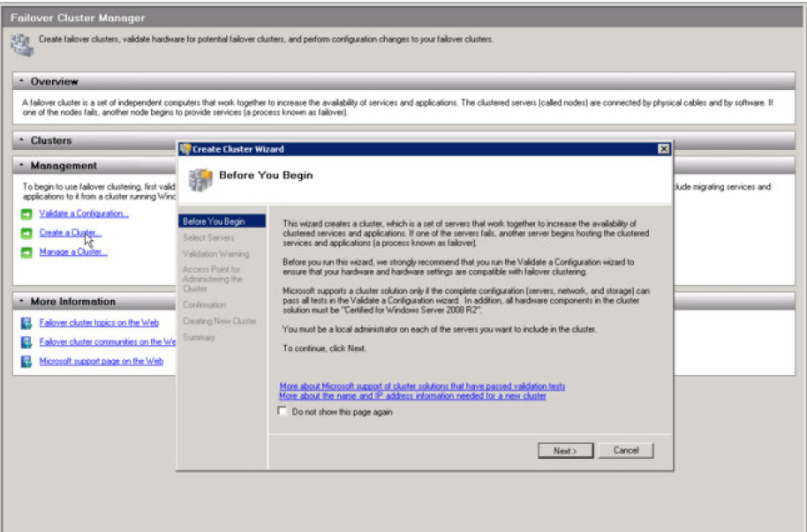The width and height of the screenshot is (807, 532).
Task: Collapse the Management section
Action: [x=21, y=166]
